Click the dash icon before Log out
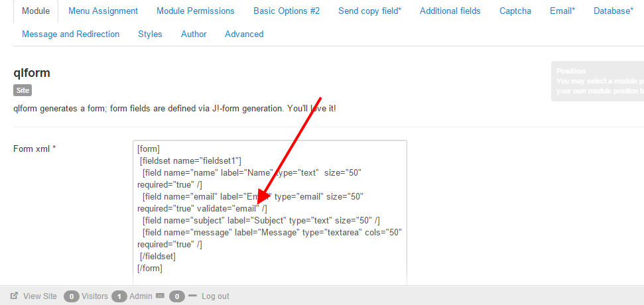 click(x=193, y=296)
